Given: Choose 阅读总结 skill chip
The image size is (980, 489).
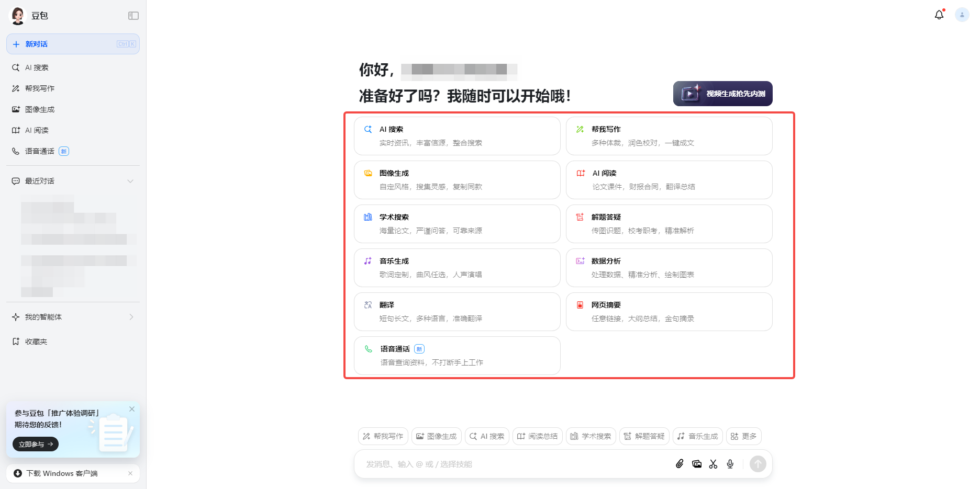Looking at the screenshot, I should click(538, 436).
